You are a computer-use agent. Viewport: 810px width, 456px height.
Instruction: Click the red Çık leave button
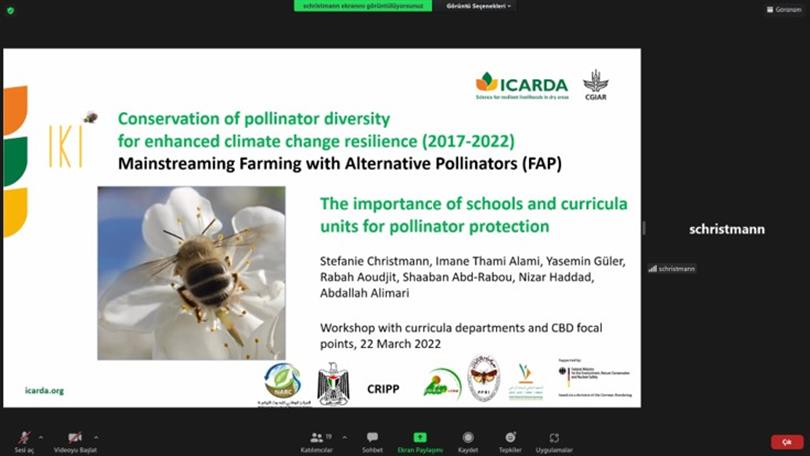click(x=786, y=441)
